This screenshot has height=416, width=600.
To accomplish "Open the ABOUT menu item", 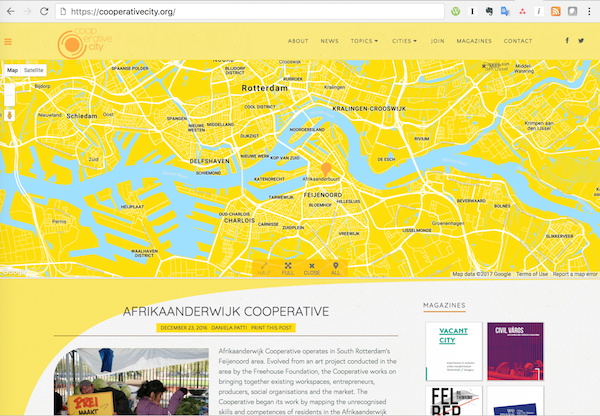I will pos(298,41).
